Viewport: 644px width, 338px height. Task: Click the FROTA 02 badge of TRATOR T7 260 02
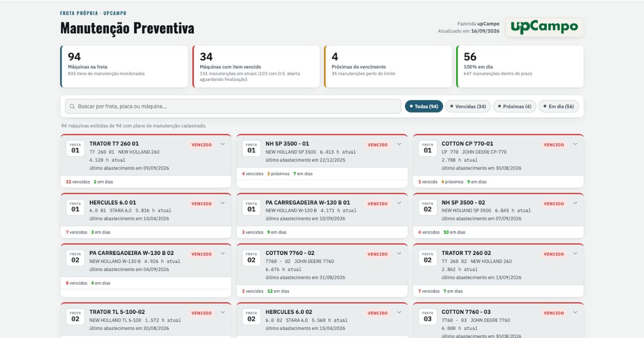pyautogui.click(x=428, y=258)
